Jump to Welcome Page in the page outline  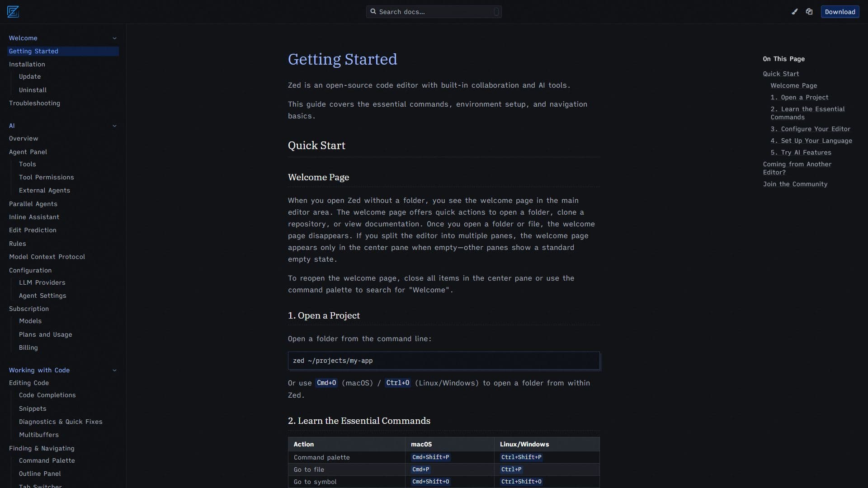point(794,85)
